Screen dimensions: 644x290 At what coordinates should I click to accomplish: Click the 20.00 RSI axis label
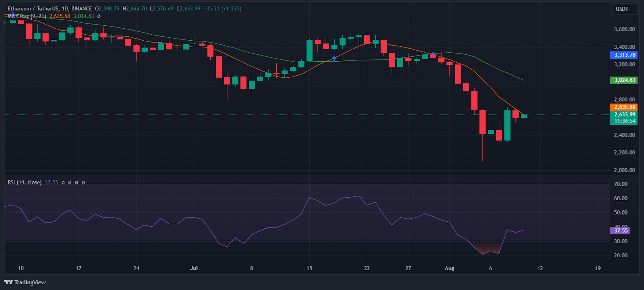click(x=621, y=255)
